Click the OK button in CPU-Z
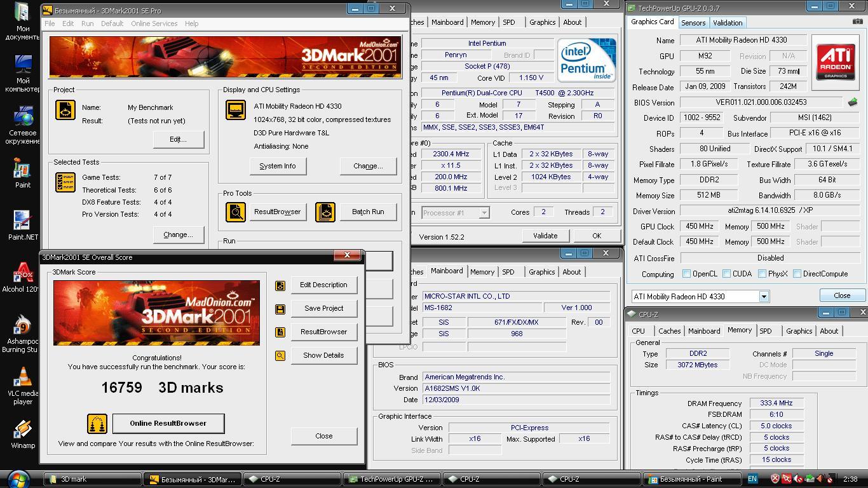This screenshot has width=868, height=488. click(596, 236)
